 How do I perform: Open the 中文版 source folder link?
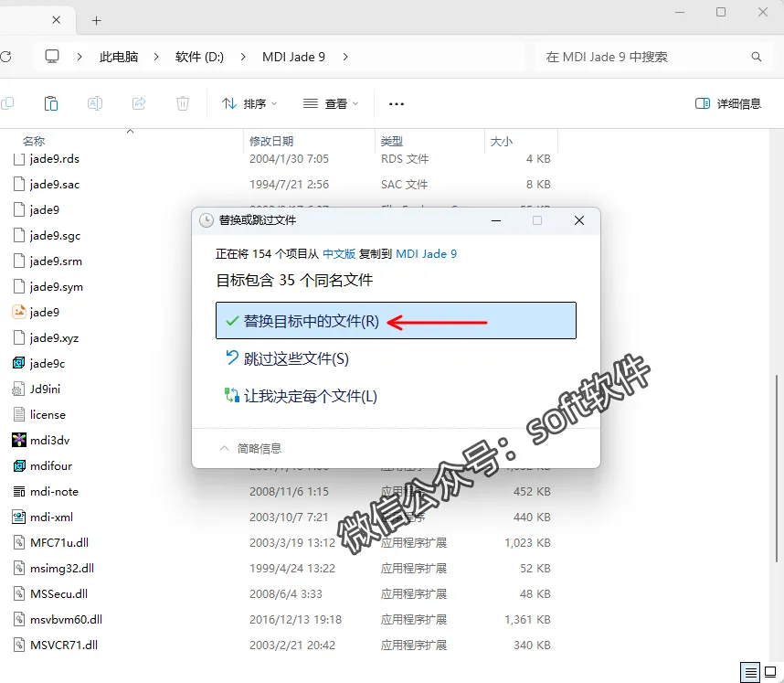(339, 253)
